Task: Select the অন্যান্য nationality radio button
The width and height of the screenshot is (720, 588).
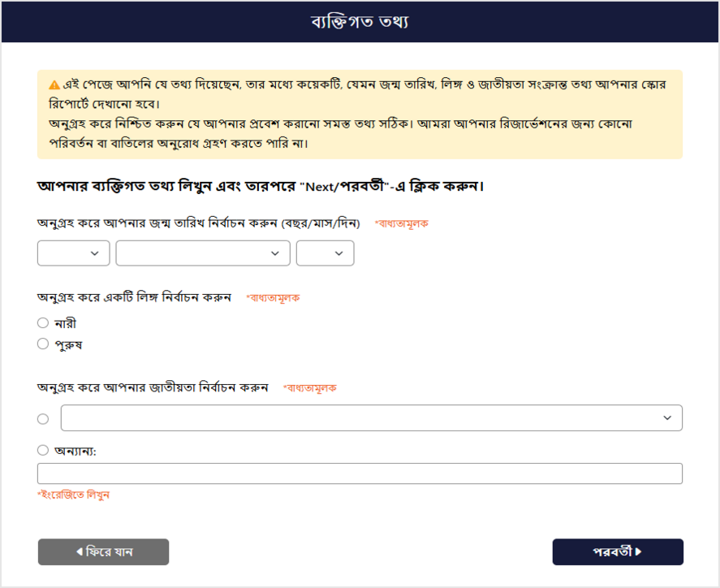Action: 43,450
